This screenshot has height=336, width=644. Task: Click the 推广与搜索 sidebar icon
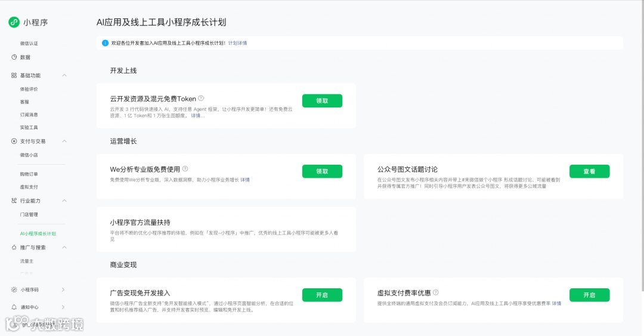coord(14,247)
